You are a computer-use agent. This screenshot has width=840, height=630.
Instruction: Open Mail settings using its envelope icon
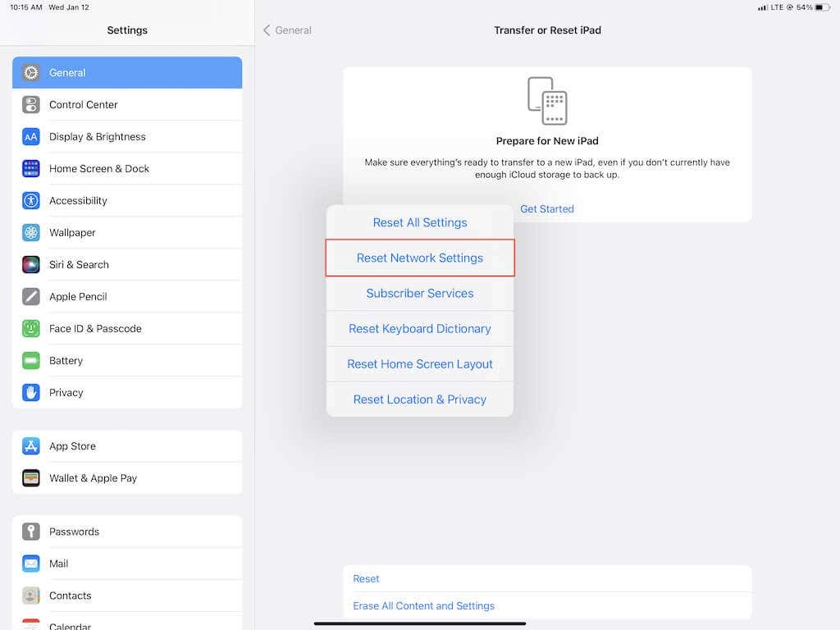[30, 563]
